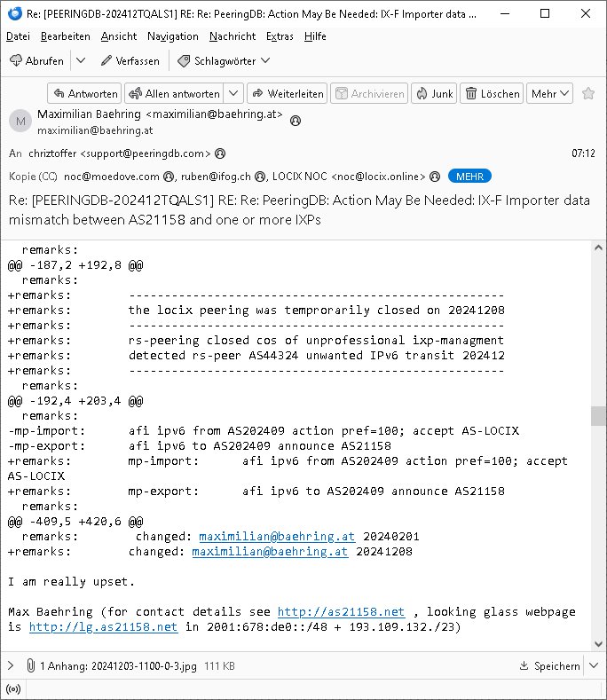Compose a new message via Verfassen
The width and height of the screenshot is (607, 700).
point(130,60)
